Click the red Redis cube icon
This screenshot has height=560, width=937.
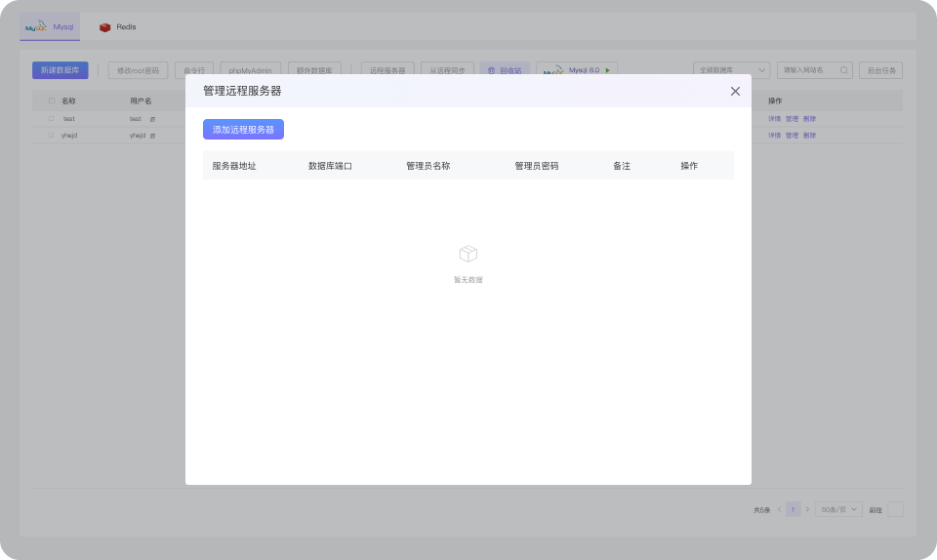105,27
